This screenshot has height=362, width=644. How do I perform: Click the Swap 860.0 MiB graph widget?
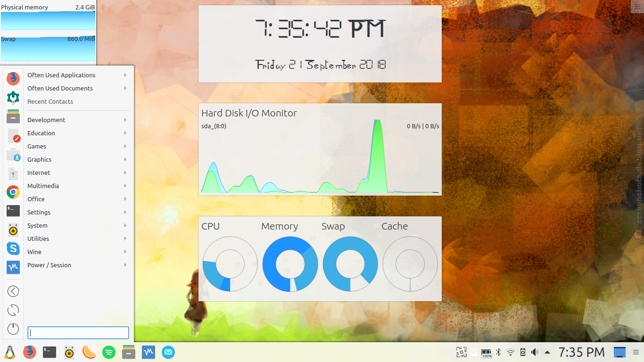[x=48, y=49]
